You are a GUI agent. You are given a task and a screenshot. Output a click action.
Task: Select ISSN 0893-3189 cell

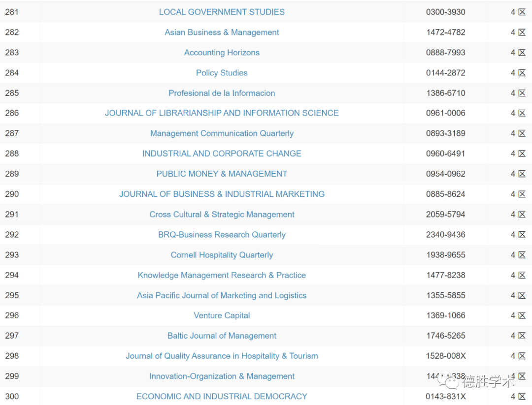[445, 133]
